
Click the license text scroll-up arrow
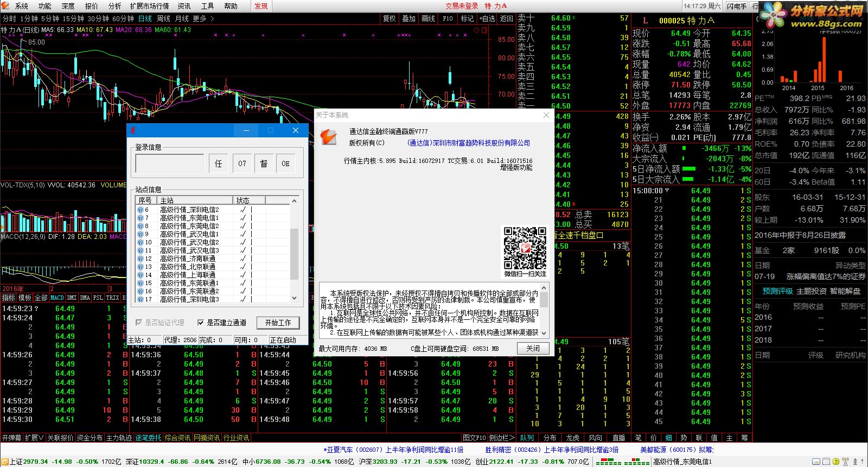(544, 288)
